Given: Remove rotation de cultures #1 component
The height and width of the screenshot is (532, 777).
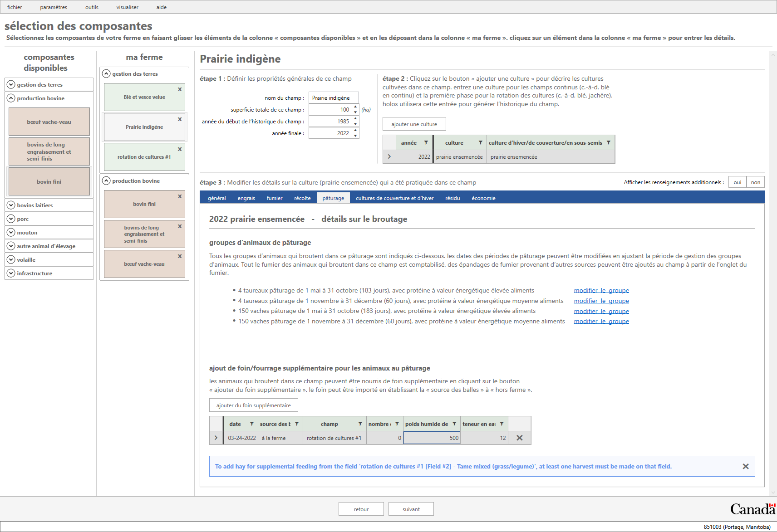Looking at the screenshot, I should click(x=180, y=149).
